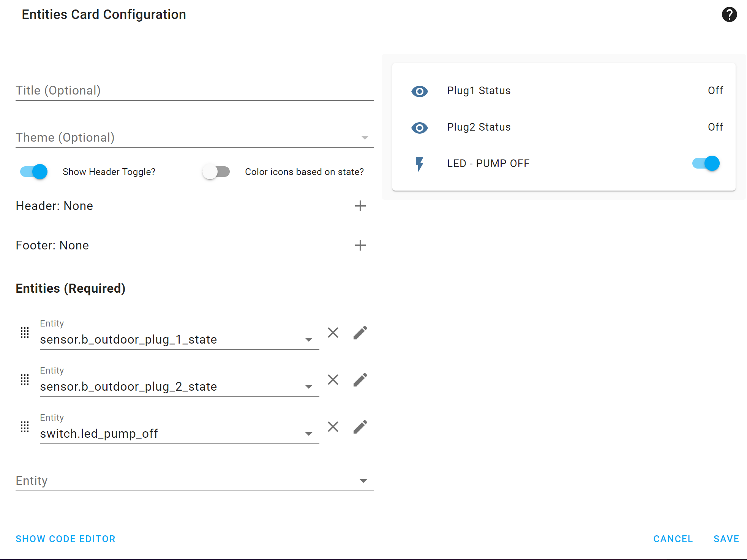
Task: Edit the sensor.b_outdoor_plug_1_state entity with pencil
Action: click(x=360, y=333)
